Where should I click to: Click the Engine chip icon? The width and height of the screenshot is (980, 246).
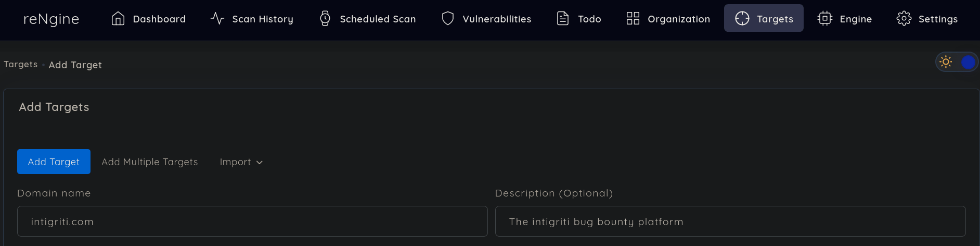coord(825,19)
